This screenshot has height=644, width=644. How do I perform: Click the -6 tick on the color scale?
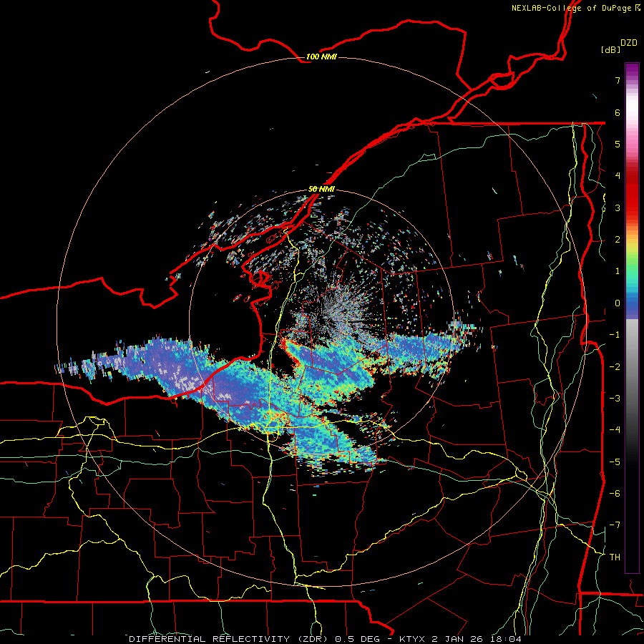[x=615, y=494]
